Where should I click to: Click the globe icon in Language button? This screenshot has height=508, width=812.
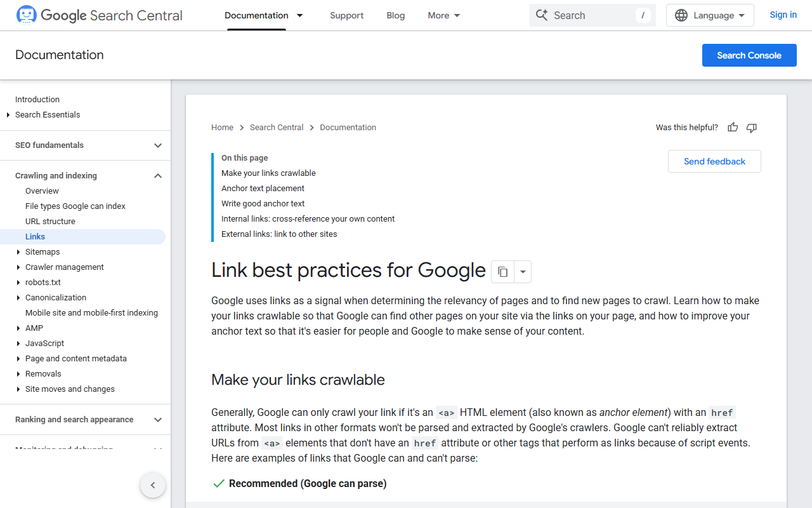681,15
